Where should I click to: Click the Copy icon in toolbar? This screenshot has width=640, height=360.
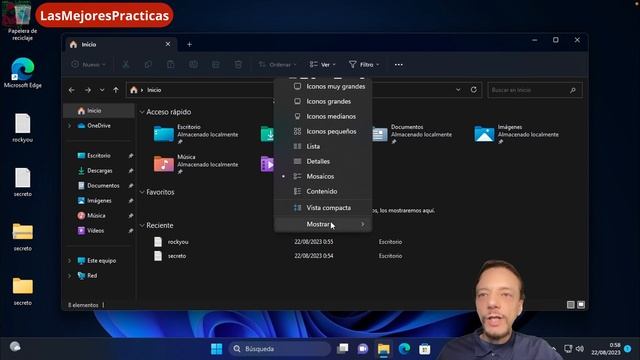click(148, 64)
